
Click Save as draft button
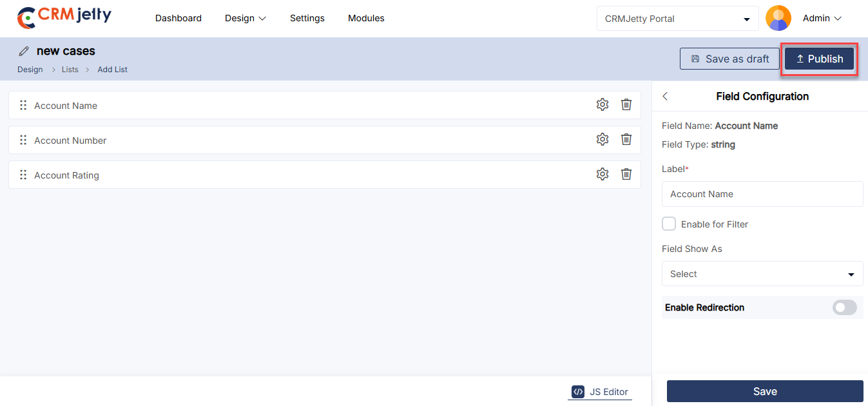pos(729,59)
